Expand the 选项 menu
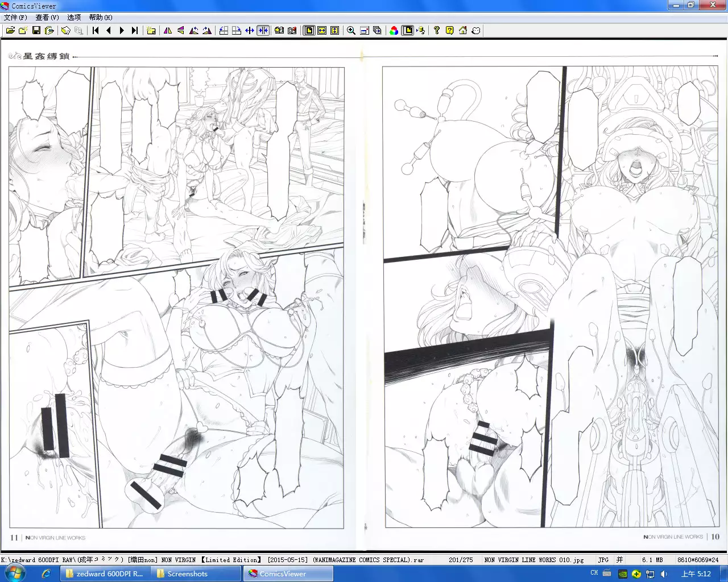 74,18
